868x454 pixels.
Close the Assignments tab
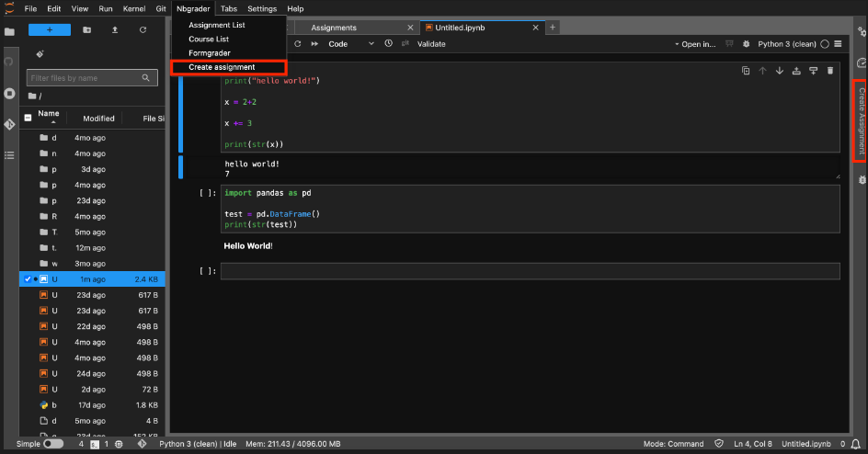point(410,28)
